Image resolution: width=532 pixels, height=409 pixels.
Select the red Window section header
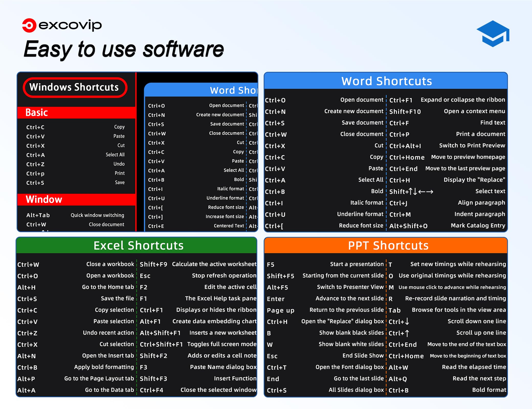pos(76,199)
